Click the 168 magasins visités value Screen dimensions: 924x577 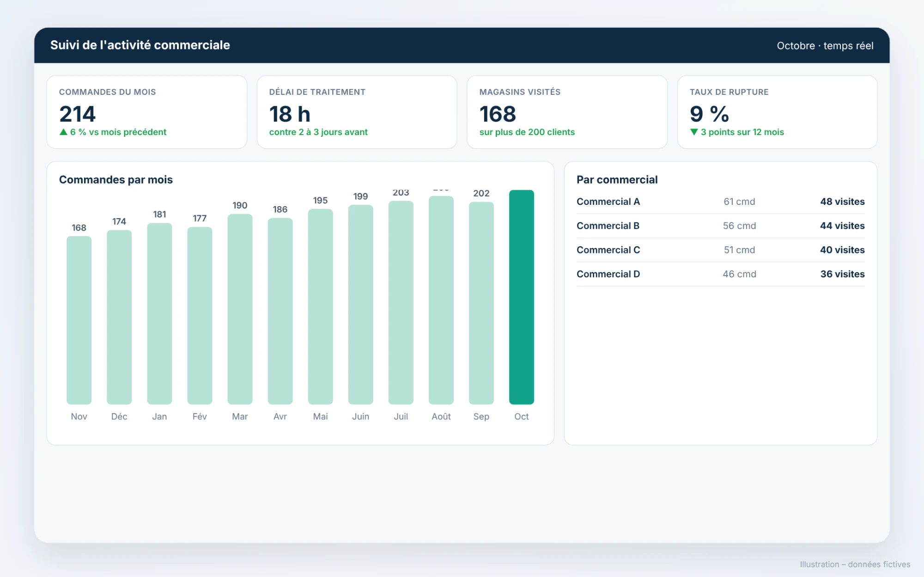point(498,114)
